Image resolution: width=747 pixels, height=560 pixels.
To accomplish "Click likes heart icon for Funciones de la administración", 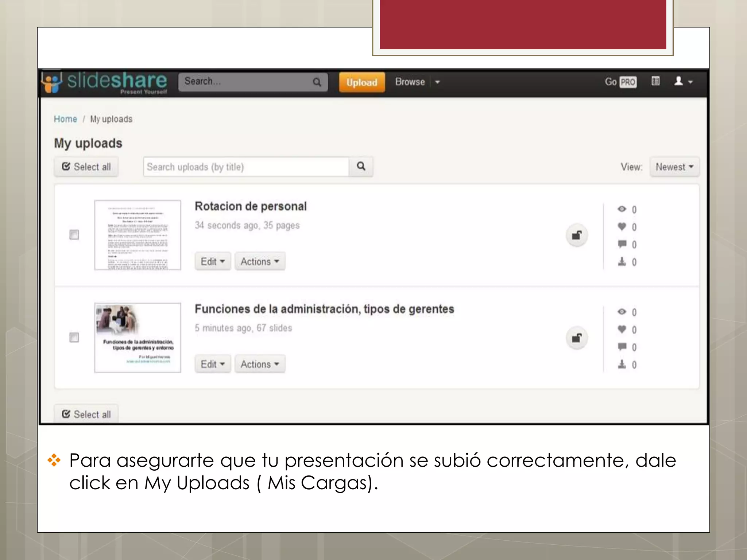I will pyautogui.click(x=622, y=329).
